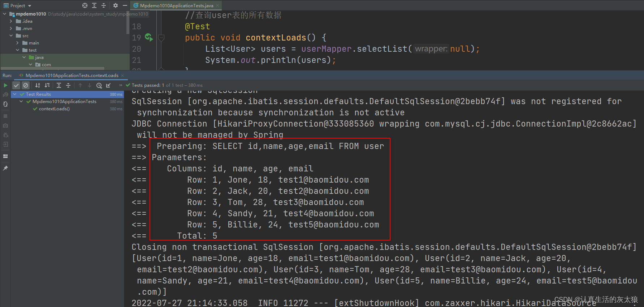644x307 pixels.
Task: Open the Project panel settings gear
Action: [x=116, y=5]
